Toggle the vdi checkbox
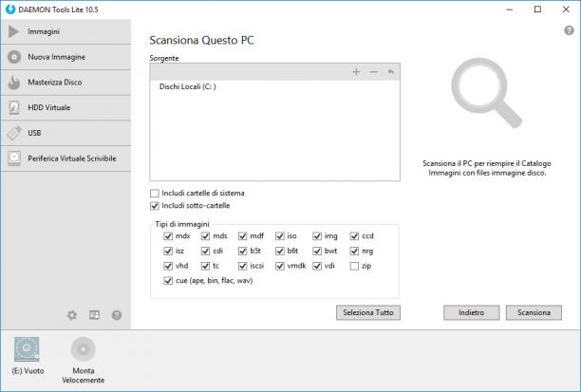Image resolution: width=581 pixels, height=392 pixels. pyautogui.click(x=317, y=266)
